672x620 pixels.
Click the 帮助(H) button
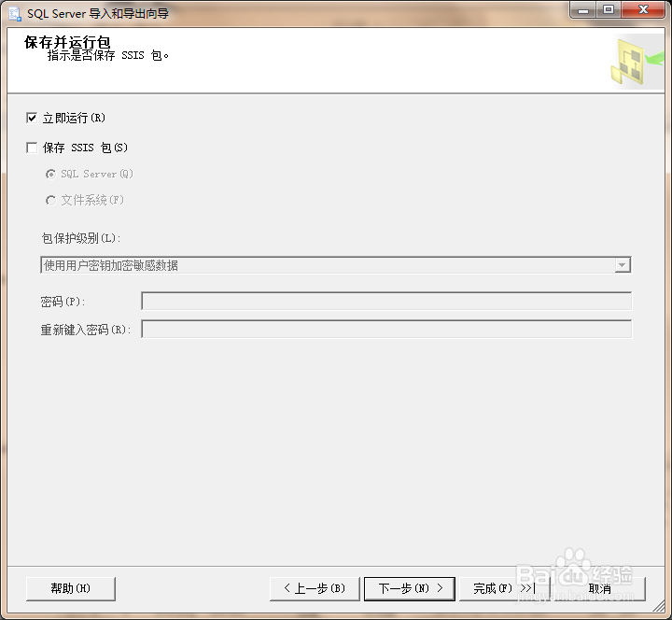(x=71, y=588)
